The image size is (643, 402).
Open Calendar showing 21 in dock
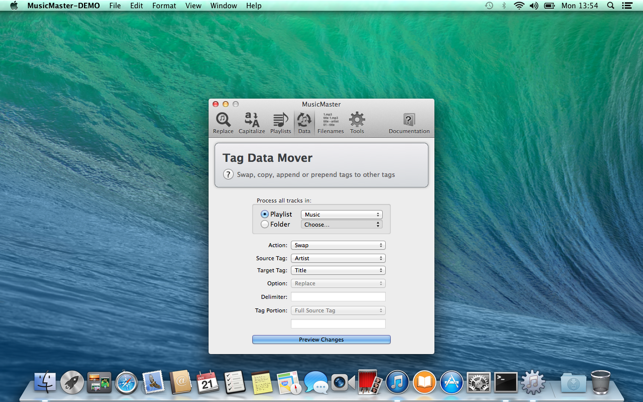pyautogui.click(x=207, y=382)
